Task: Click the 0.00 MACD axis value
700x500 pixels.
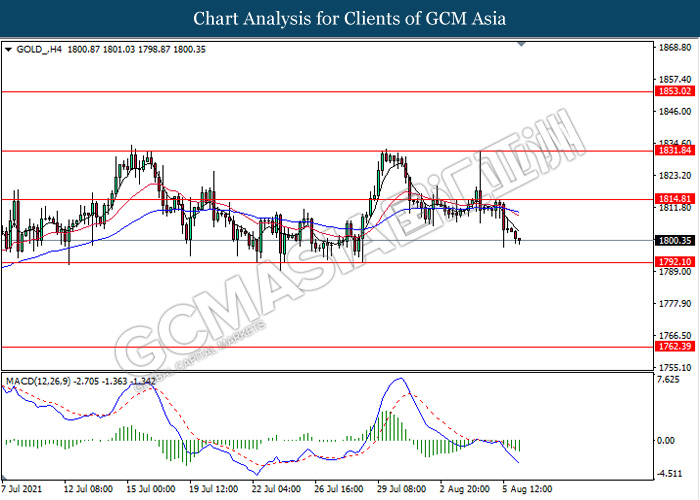Action: (666, 441)
